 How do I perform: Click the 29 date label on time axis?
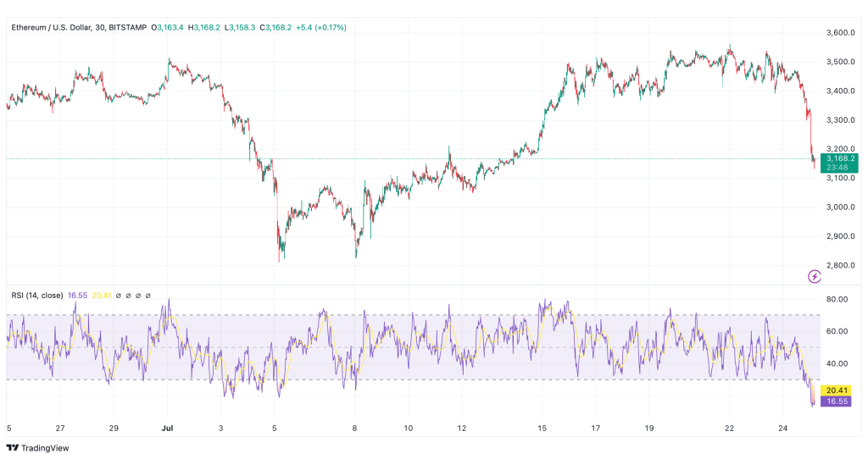[114, 428]
